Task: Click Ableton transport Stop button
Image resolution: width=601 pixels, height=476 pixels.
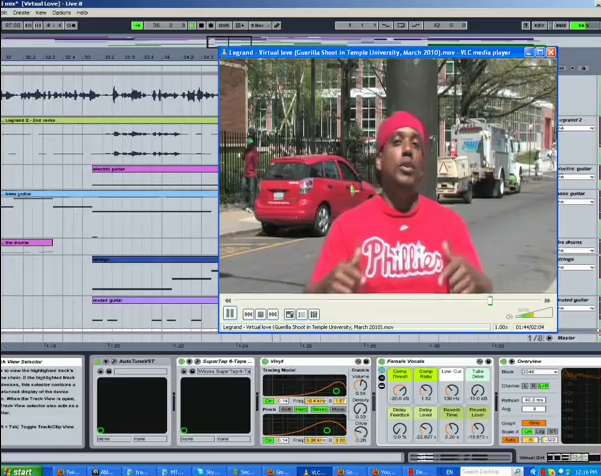Action: tap(201, 25)
